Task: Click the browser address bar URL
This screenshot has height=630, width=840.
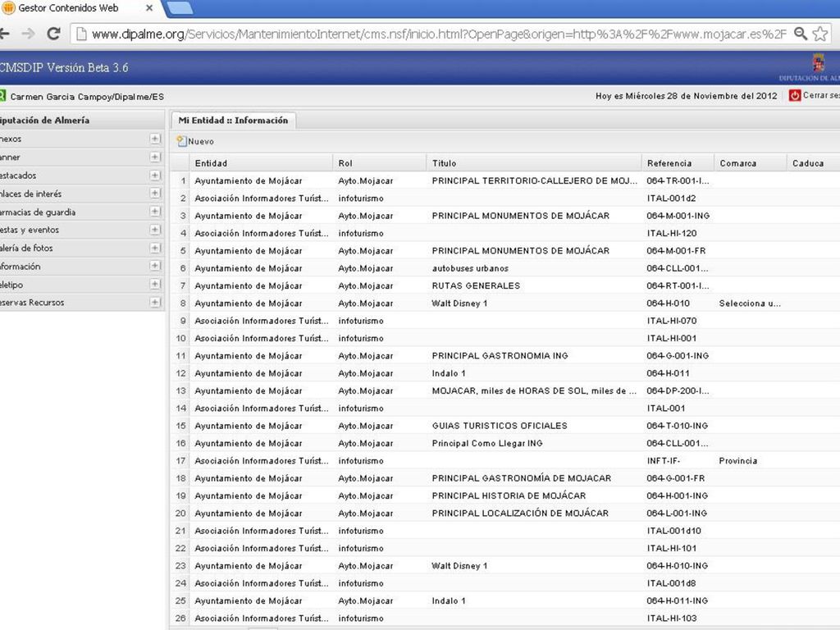Action: tap(439, 34)
